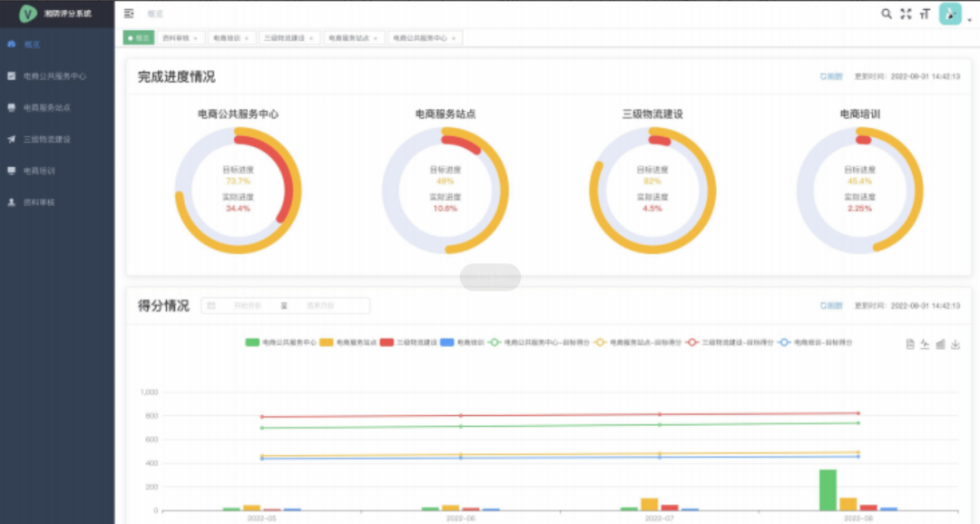Open the user avatar dropdown menu
Screen dimensions: 980x524
click(953, 14)
